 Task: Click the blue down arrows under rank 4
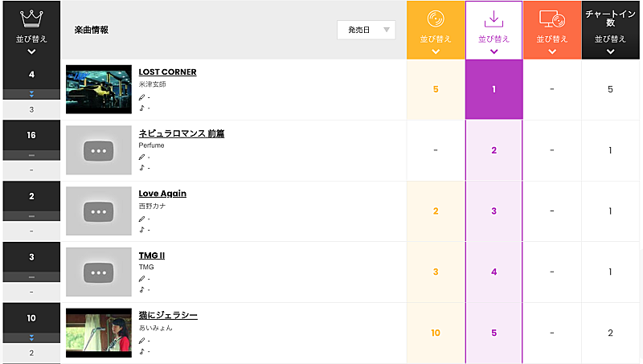(x=31, y=95)
